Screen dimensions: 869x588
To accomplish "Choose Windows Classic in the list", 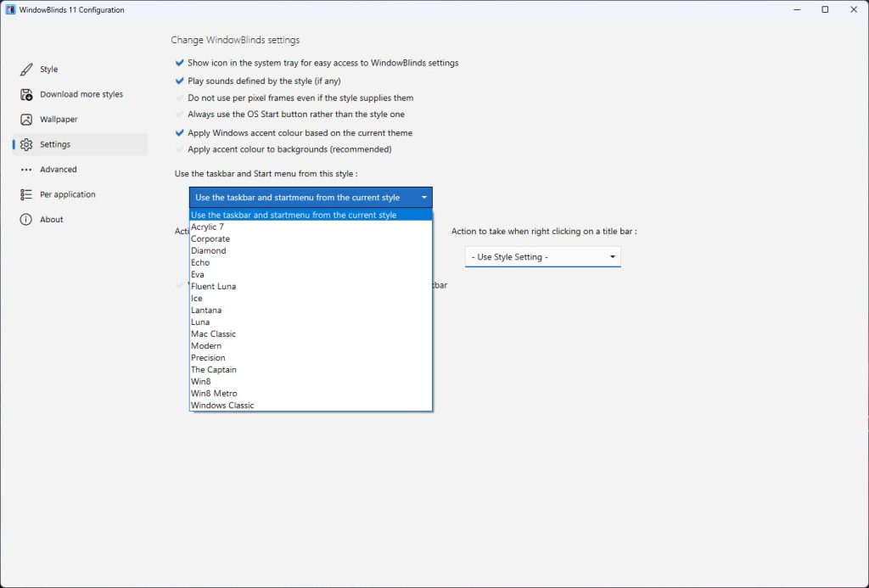I will [311, 406].
